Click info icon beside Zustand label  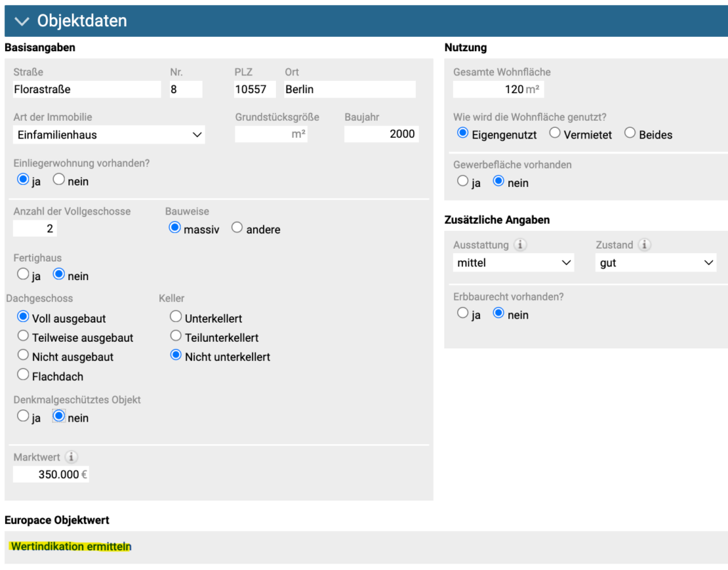click(644, 245)
